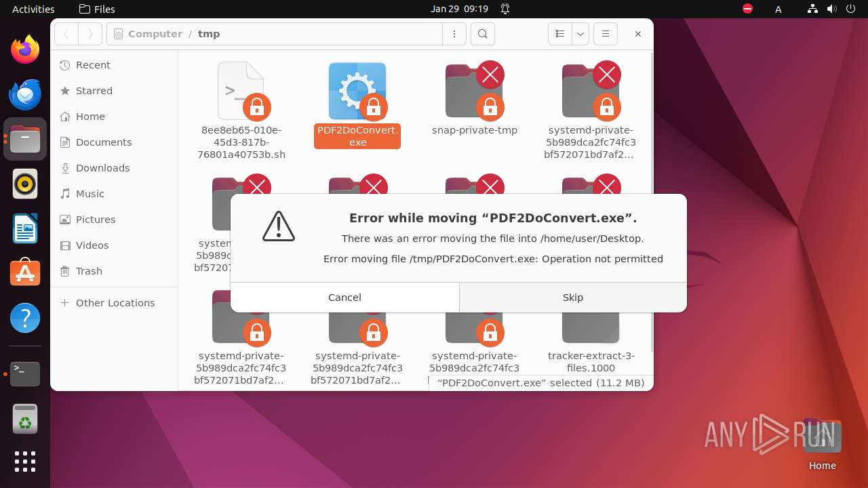The image size is (868, 488).
Task: Open Firefox from the dock
Action: tap(25, 49)
